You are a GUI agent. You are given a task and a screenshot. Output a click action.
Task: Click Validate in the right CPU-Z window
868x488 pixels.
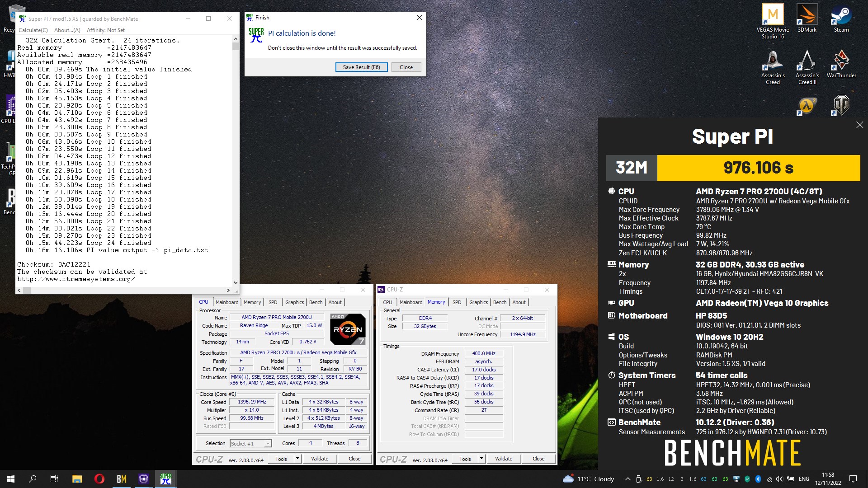point(504,459)
